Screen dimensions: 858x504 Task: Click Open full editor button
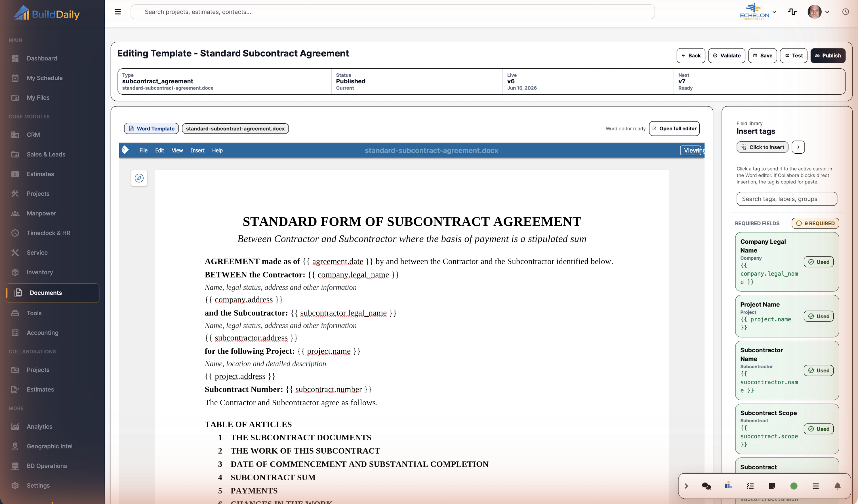tap(674, 128)
